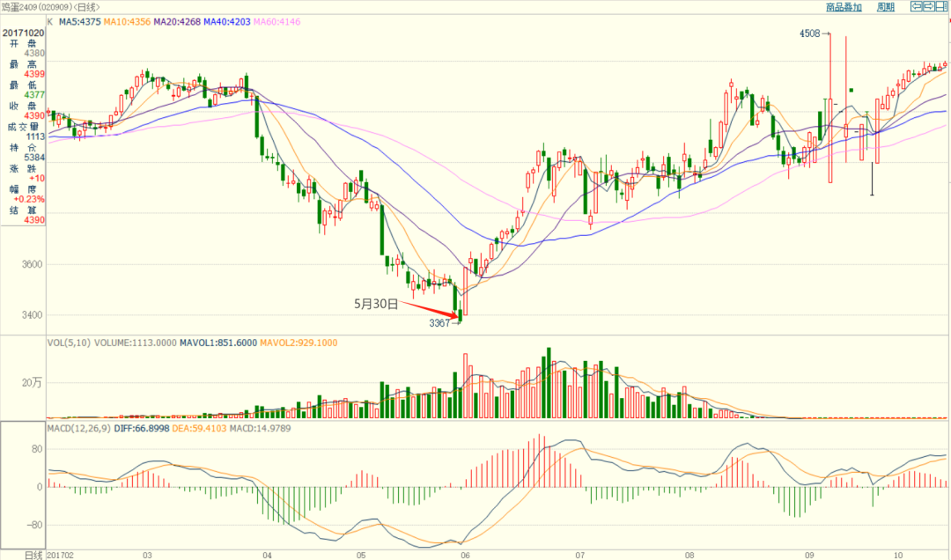Click the split-window layout icon
951x560 pixels.
941,7
